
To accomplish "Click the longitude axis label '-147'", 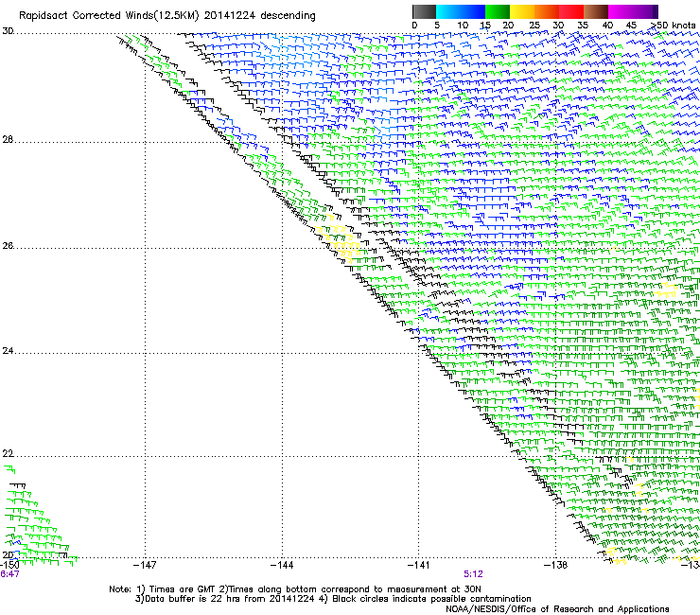I will (145, 565).
